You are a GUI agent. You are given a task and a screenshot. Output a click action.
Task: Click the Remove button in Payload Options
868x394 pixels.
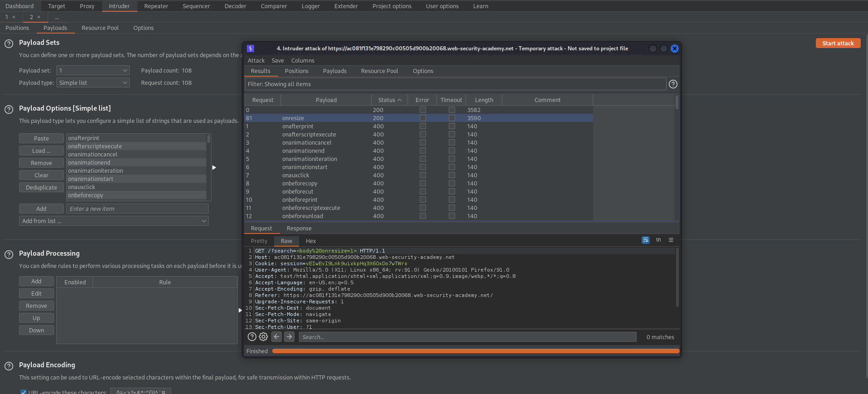pyautogui.click(x=41, y=163)
